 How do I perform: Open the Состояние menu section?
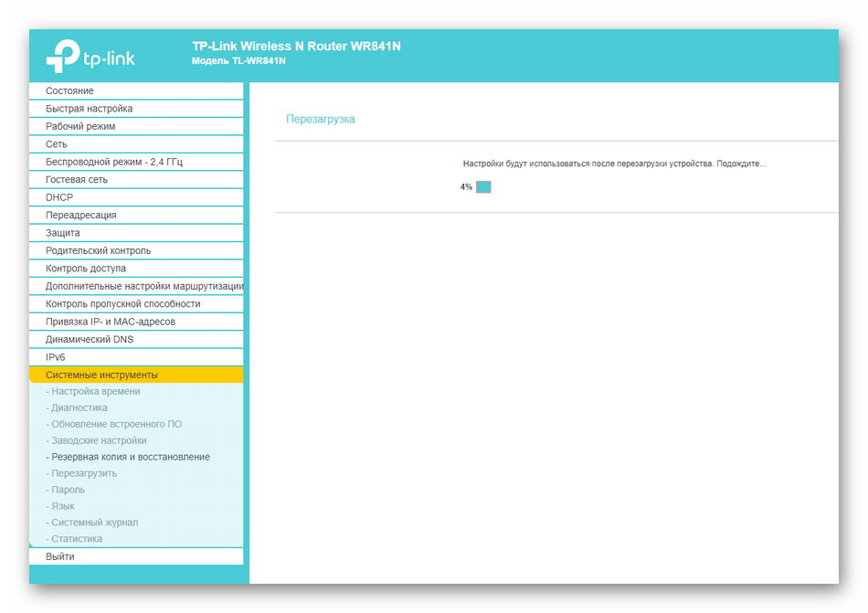tap(69, 91)
